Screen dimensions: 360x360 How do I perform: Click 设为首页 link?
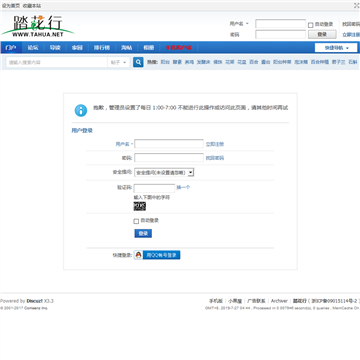point(11,6)
